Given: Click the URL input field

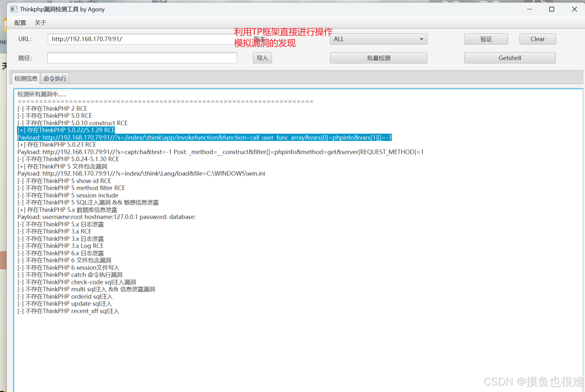Looking at the screenshot, I should [x=142, y=39].
